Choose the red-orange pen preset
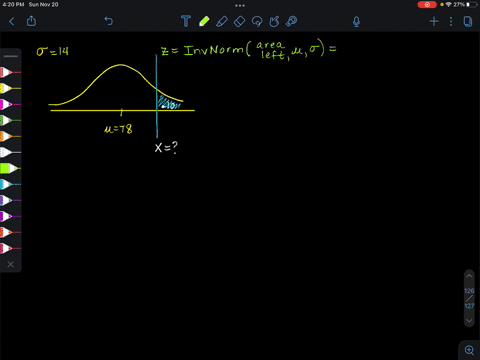 click(10, 232)
